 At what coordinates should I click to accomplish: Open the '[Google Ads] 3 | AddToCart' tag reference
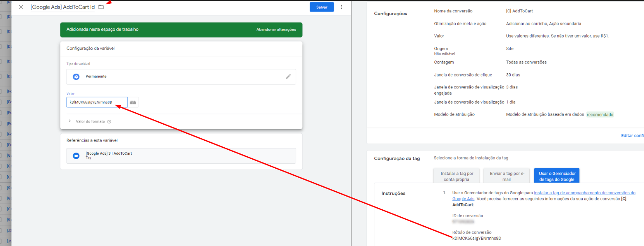coord(181,155)
